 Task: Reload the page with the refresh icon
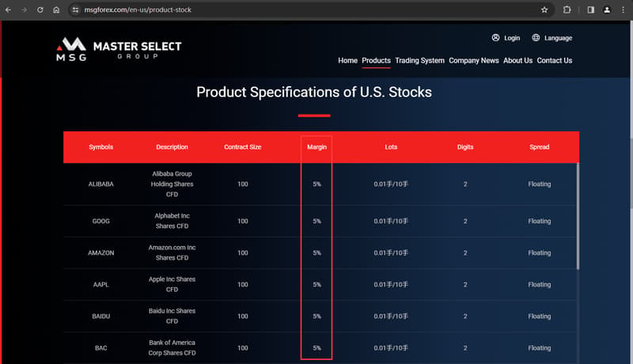[40, 9]
